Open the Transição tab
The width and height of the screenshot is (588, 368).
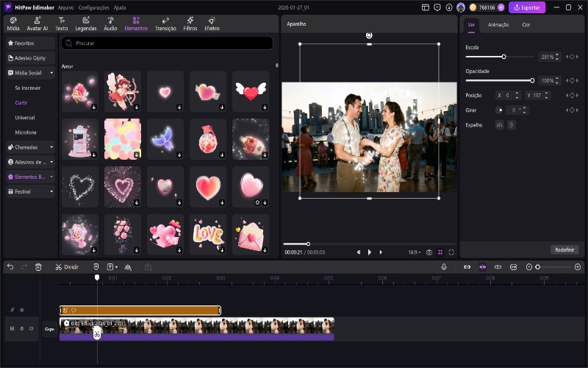click(x=165, y=24)
